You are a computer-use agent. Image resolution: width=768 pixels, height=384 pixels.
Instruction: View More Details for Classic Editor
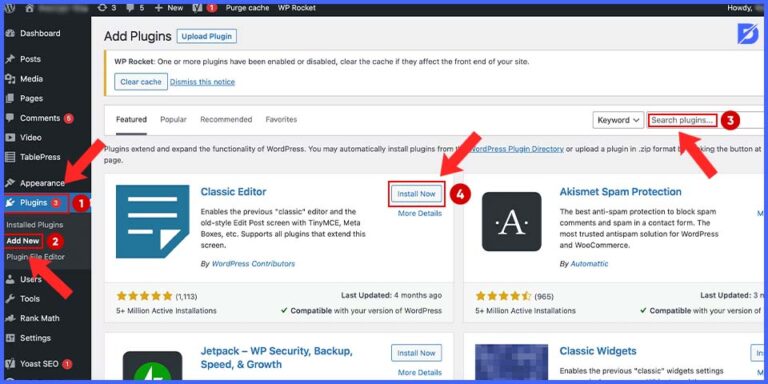420,214
